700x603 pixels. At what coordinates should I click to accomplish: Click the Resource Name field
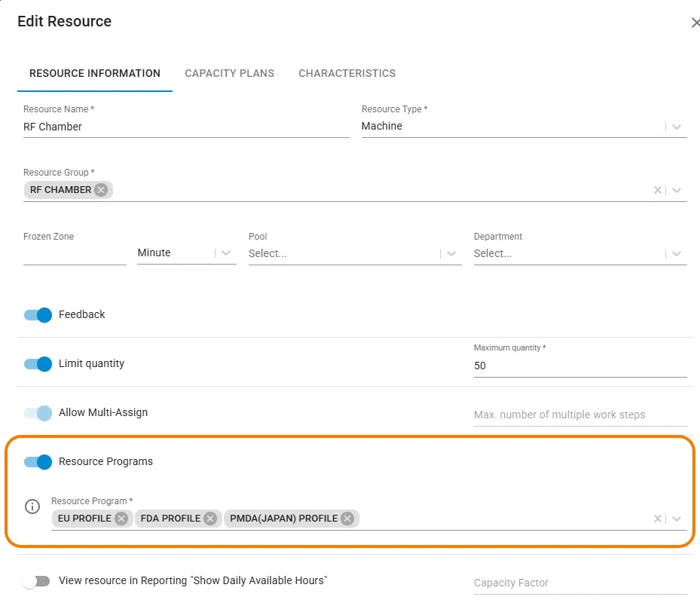click(186, 127)
